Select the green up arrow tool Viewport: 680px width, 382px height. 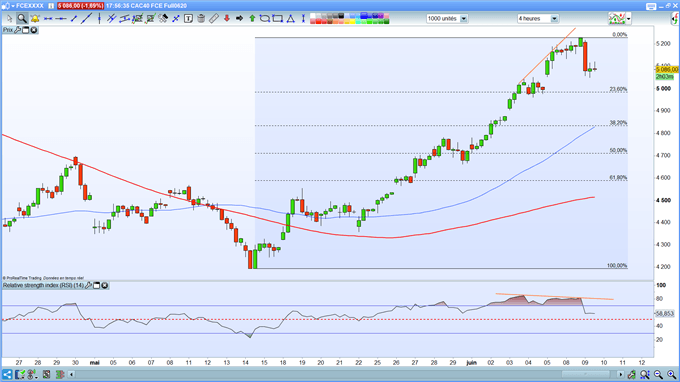pyautogui.click(x=252, y=19)
